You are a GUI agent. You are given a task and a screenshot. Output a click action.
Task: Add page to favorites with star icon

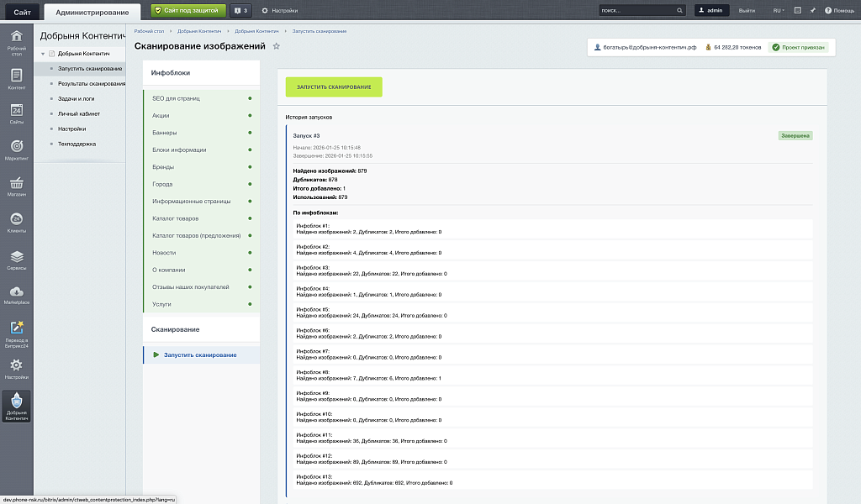(276, 46)
